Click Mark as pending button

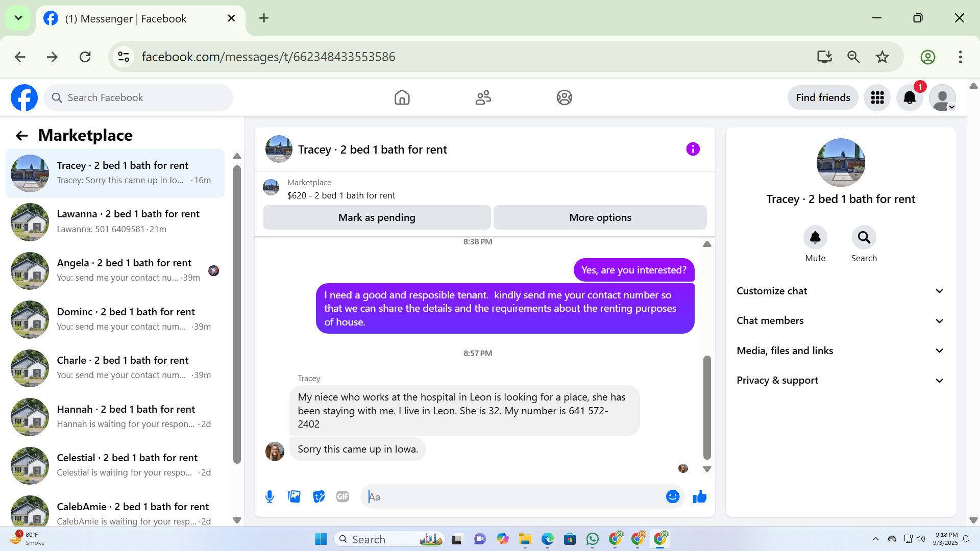pyautogui.click(x=377, y=217)
